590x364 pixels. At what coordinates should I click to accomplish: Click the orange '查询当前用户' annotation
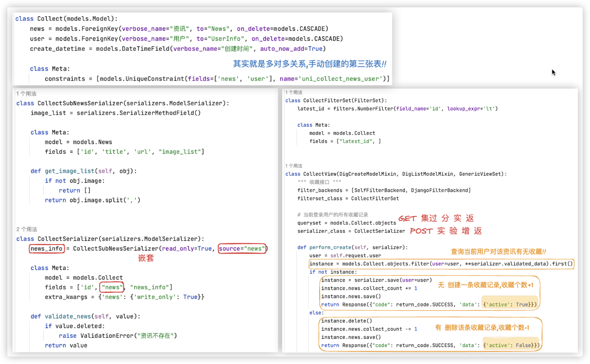coord(498,252)
